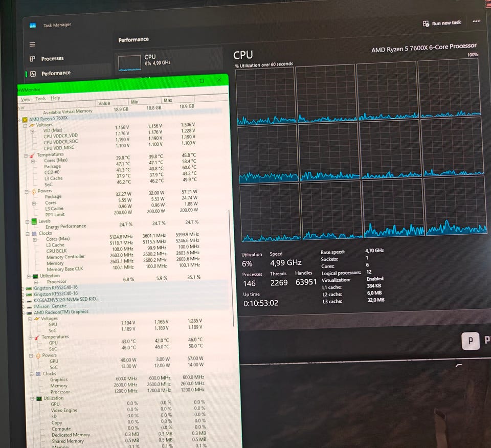
Task: Select the Energy Performance level row
Action: pyautogui.click(x=122, y=225)
